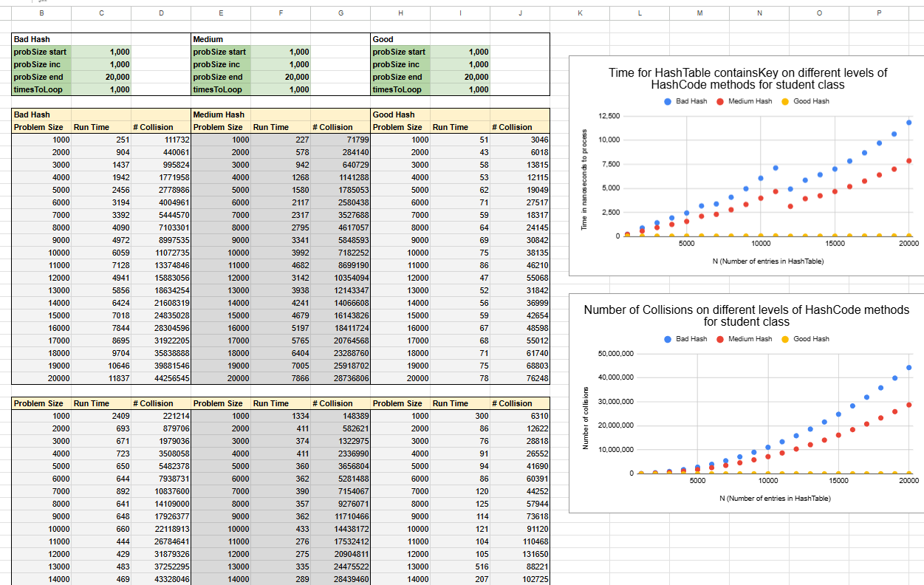Select the 'Number of Collisions' chart title
Viewport: 924px width, 585px height.
point(746,315)
